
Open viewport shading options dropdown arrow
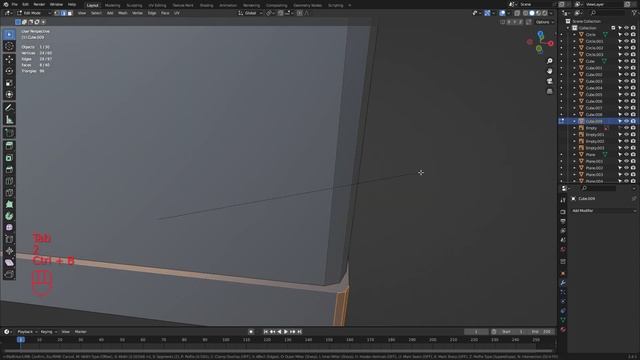551,13
